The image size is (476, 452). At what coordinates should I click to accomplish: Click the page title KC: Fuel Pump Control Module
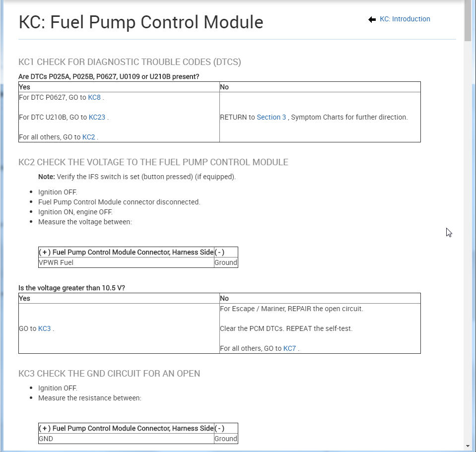coord(141,22)
